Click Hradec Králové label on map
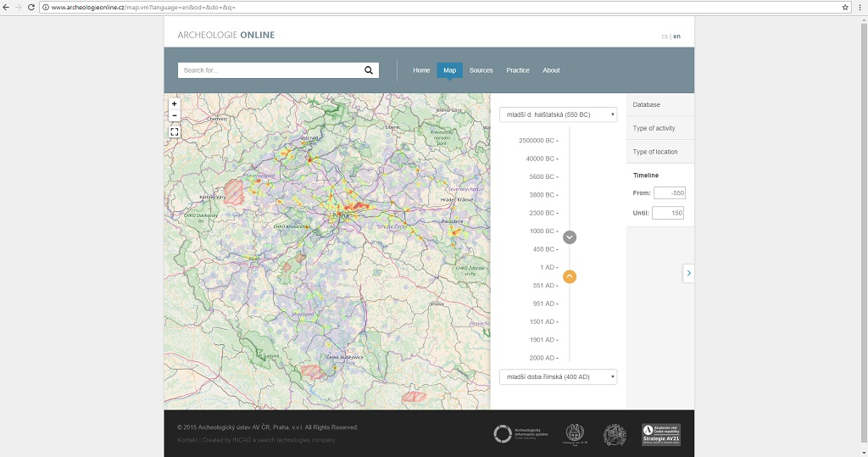The height and width of the screenshot is (457, 868). click(457, 199)
